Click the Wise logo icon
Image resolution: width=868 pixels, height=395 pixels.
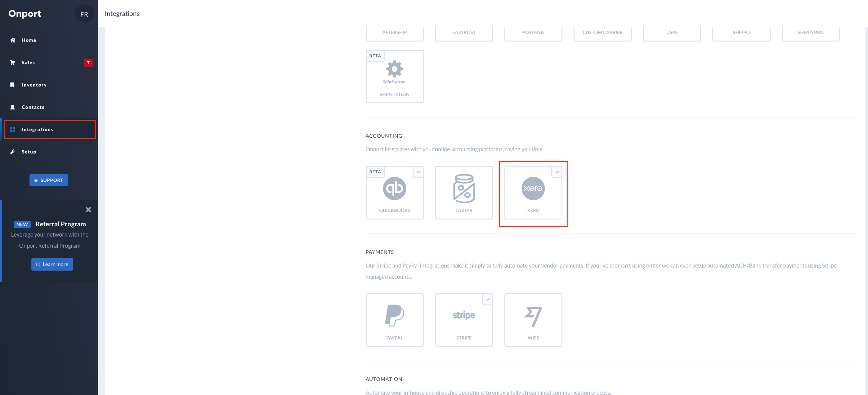coord(533,316)
